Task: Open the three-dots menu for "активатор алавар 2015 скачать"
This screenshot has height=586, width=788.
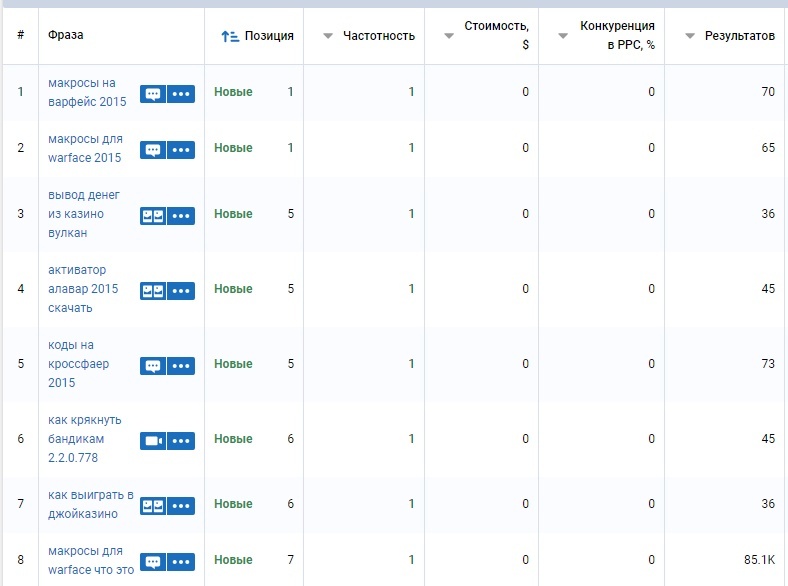Action: tap(181, 290)
